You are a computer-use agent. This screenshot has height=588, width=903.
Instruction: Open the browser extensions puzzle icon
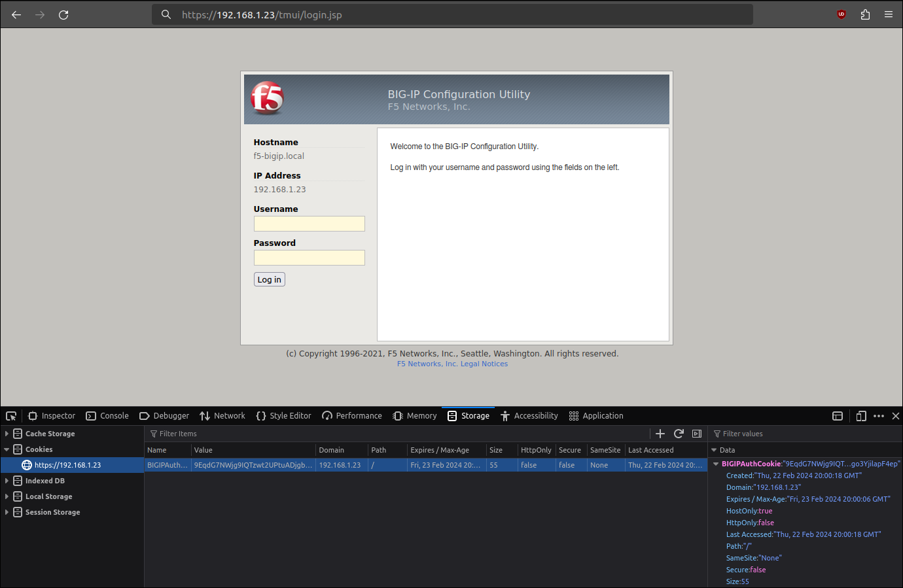click(x=865, y=14)
